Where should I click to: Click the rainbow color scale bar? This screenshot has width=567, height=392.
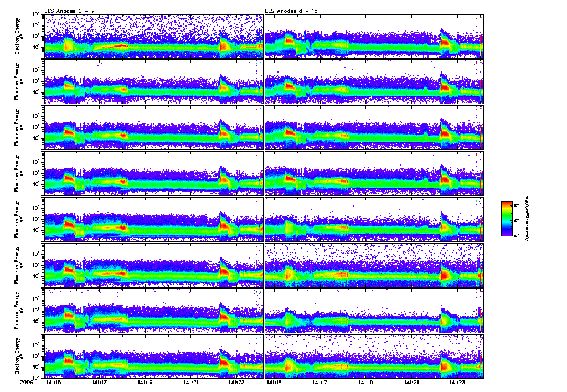pyautogui.click(x=507, y=219)
